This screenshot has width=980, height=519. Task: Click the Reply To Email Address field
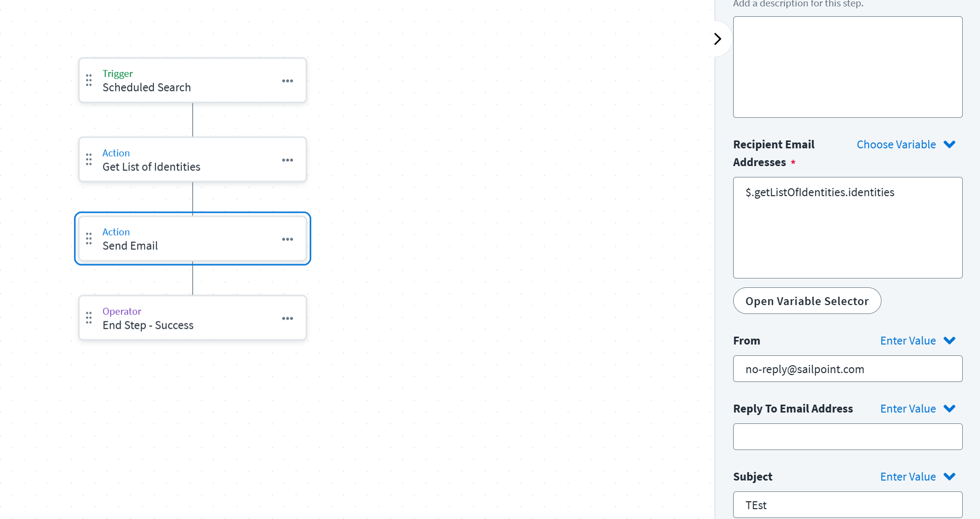(847, 437)
